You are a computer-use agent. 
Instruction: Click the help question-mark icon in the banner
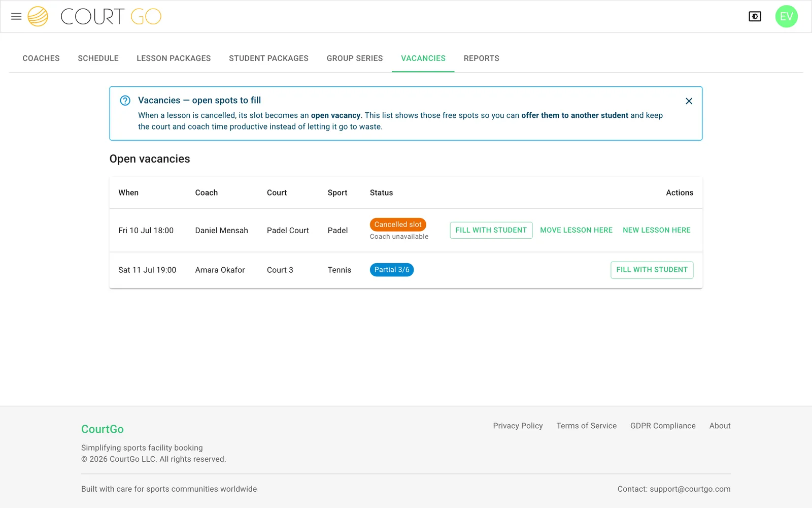coord(125,101)
